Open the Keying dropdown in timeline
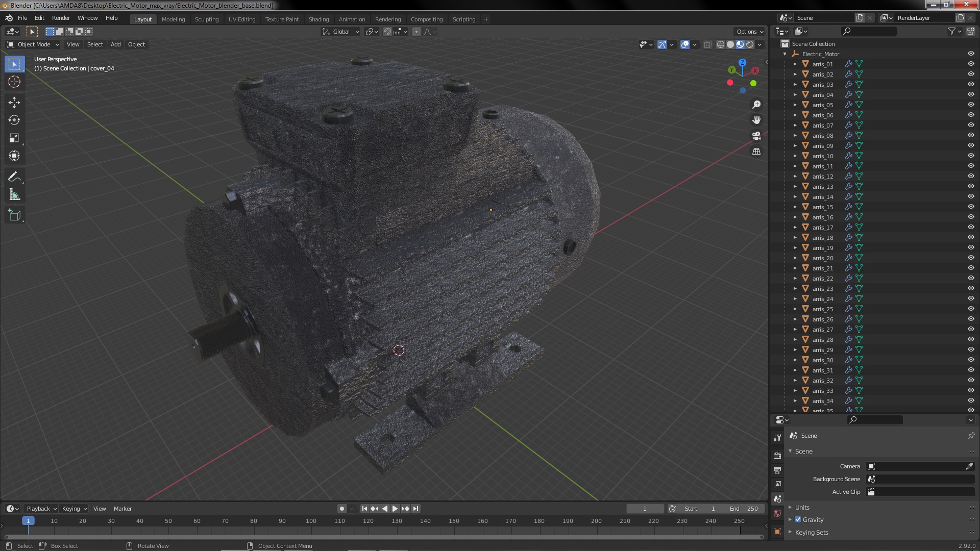The width and height of the screenshot is (980, 551). 75,509
